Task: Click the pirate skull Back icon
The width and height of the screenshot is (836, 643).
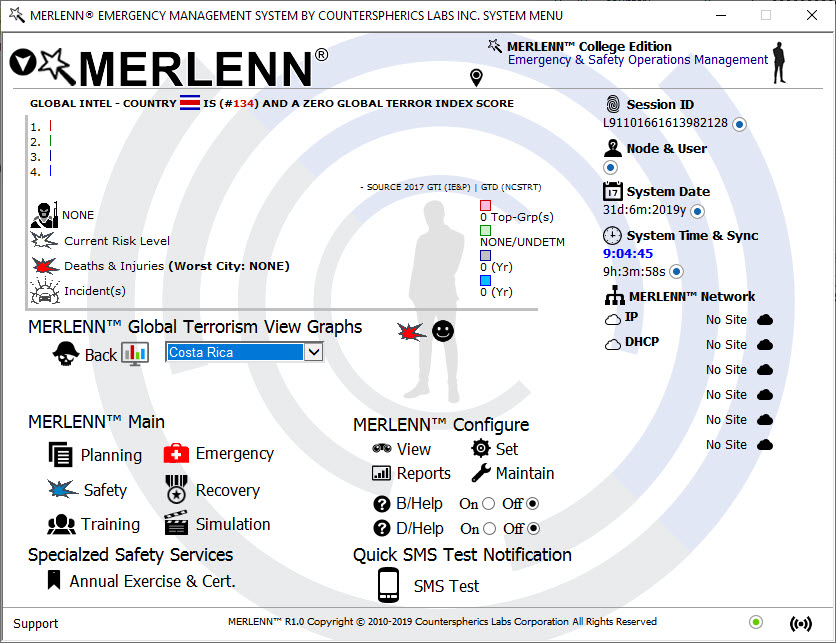Action: tap(66, 353)
